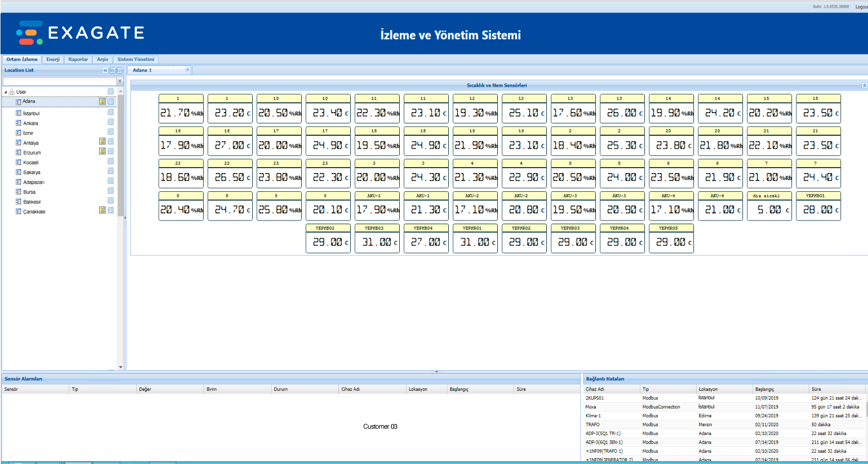Click the location list scrollbar down arrow
This screenshot has height=464, width=868.
(121, 367)
